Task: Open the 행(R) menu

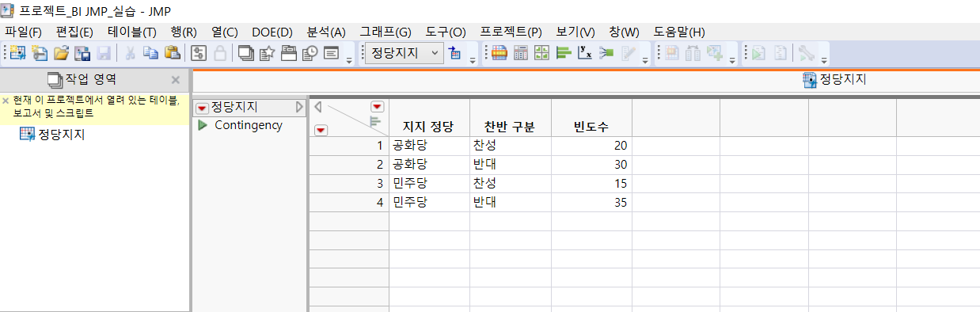Action: click(184, 32)
